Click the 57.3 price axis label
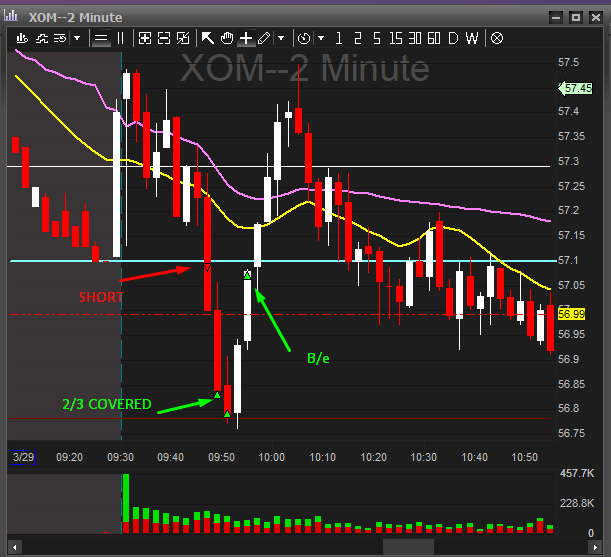The image size is (611, 557). pyautogui.click(x=569, y=161)
